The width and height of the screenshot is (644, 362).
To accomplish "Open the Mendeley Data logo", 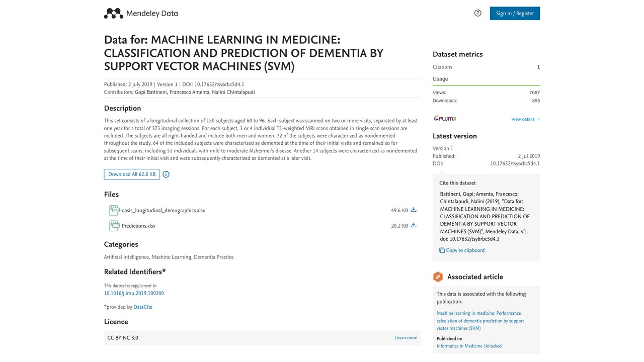I will tap(141, 14).
